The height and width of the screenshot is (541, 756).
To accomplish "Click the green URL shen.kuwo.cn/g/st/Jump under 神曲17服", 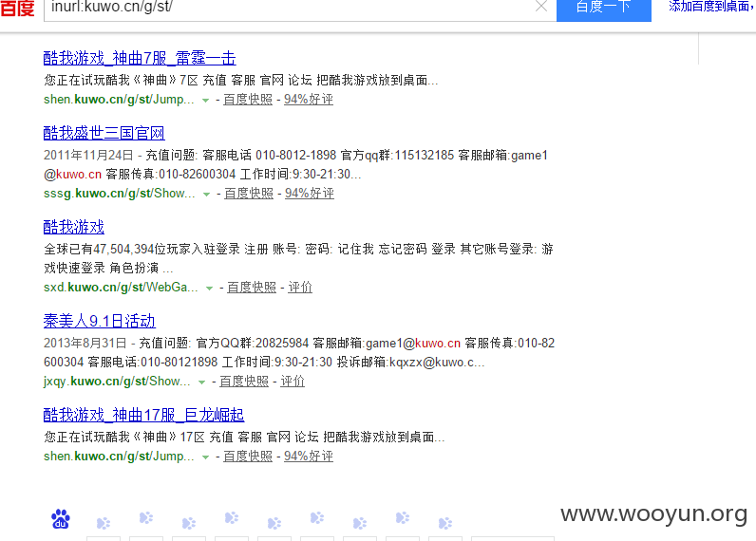I will coord(119,456).
